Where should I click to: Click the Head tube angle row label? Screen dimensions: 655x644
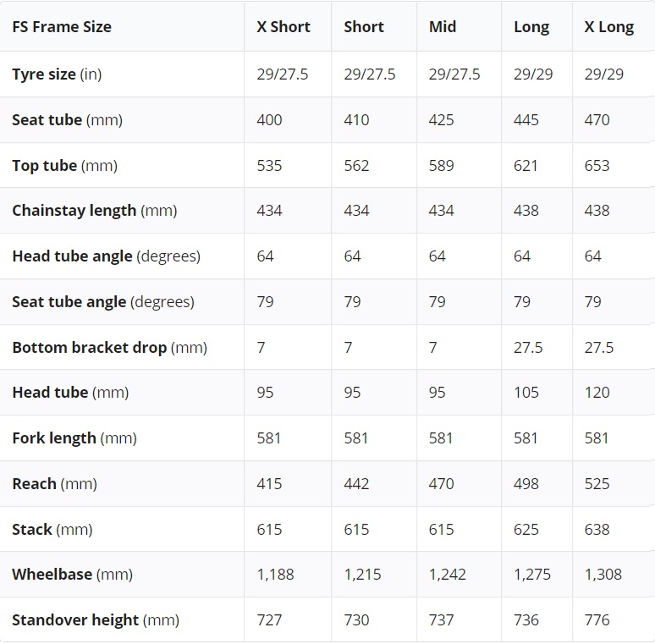click(x=106, y=256)
